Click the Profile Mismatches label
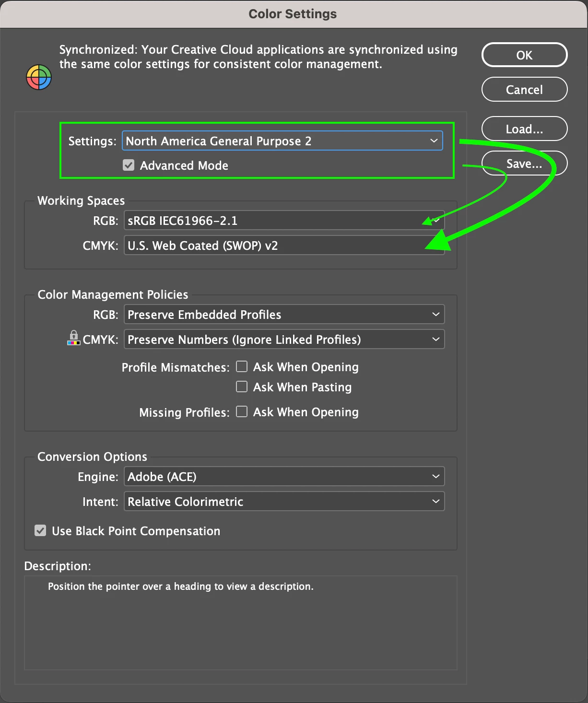Screen dimensions: 588x703 pyautogui.click(x=176, y=367)
